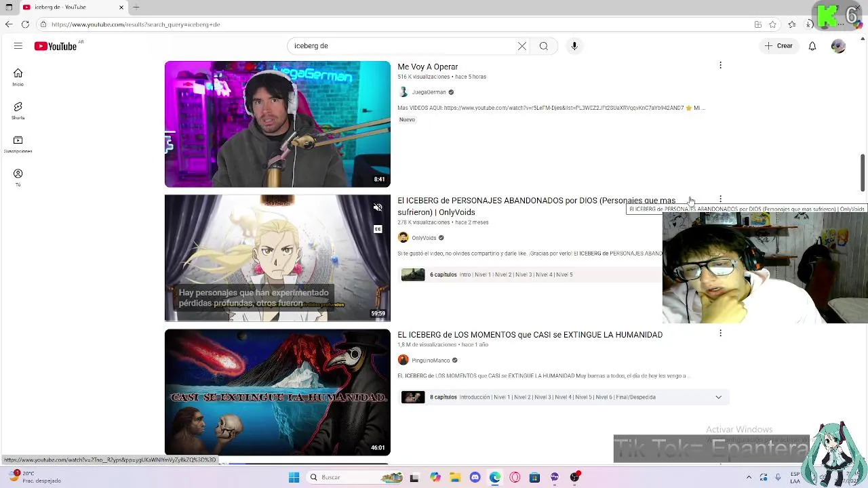Open the OnlyVoids channel avatar
The height and width of the screenshot is (488, 868).
(x=403, y=238)
